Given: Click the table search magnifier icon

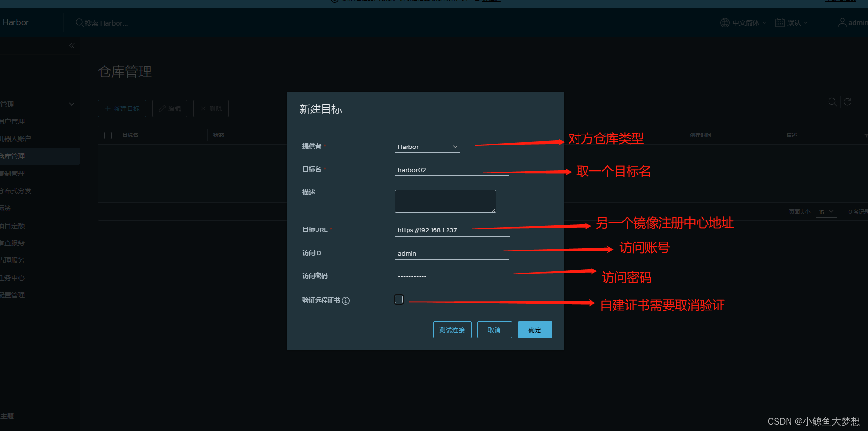Looking at the screenshot, I should (832, 102).
